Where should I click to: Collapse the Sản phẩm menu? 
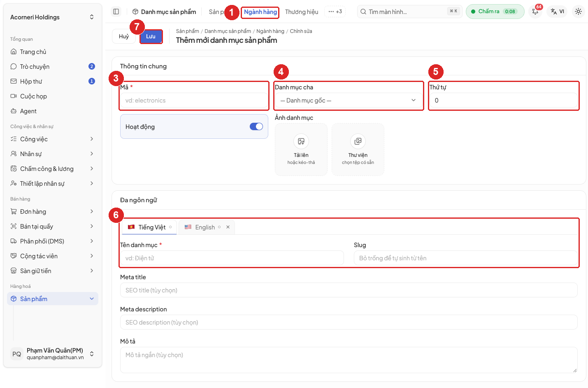[53, 299]
